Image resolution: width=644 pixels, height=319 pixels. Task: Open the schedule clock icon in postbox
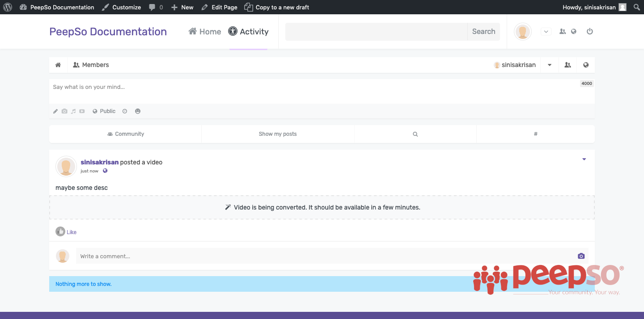[x=125, y=111]
